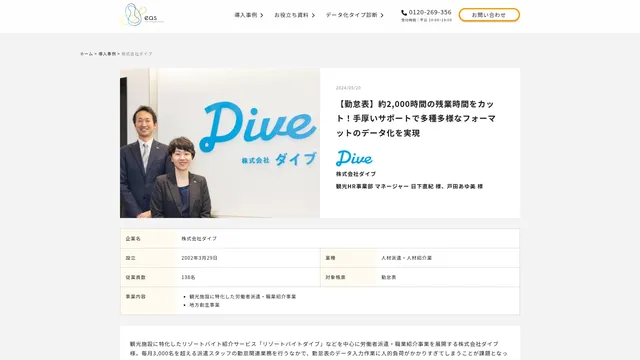Viewport: 640px width, 360px height.
Task: Go to 導入事例 breadcrumb link
Action: pos(107,54)
